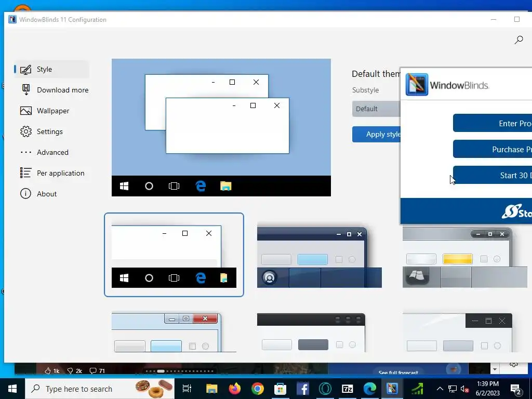Viewport: 532px width, 399px height.
Task: Open File Explorer from taskbar
Action: pos(212,389)
